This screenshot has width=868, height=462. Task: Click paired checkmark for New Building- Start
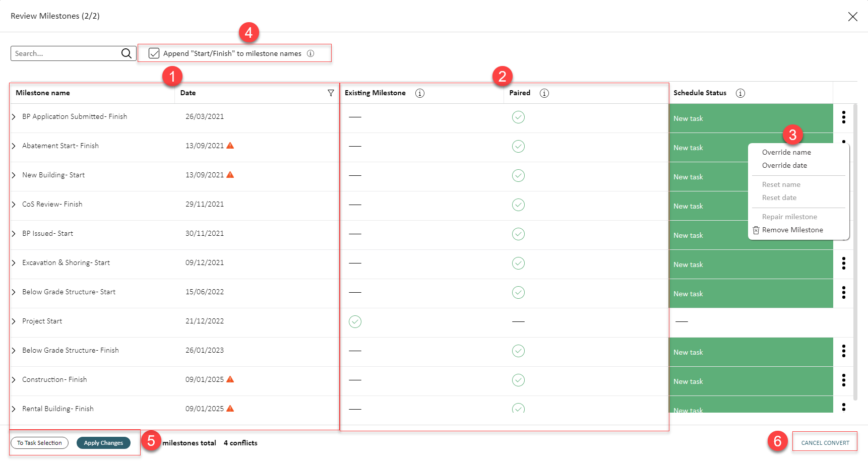(518, 176)
